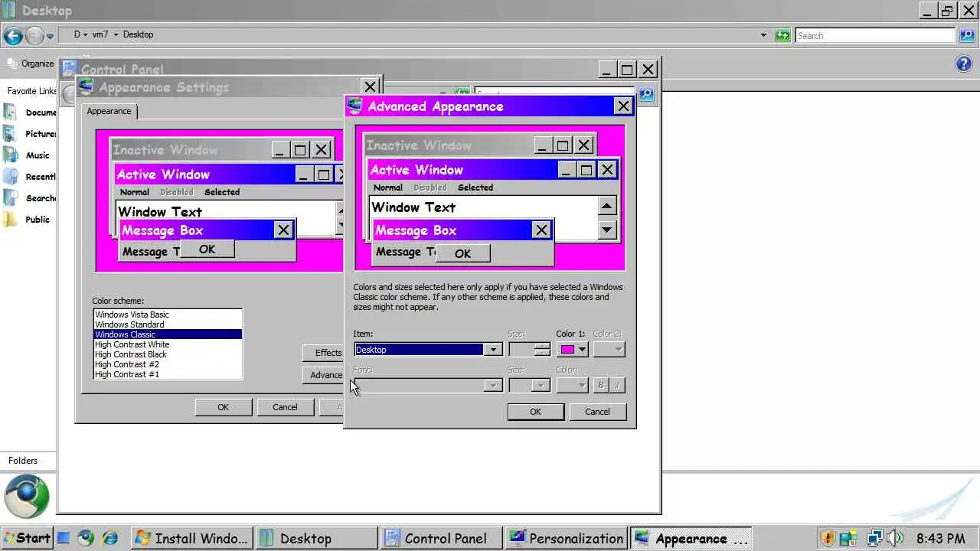This screenshot has height=551, width=980.
Task: Toggle the Bold font button
Action: pos(601,385)
